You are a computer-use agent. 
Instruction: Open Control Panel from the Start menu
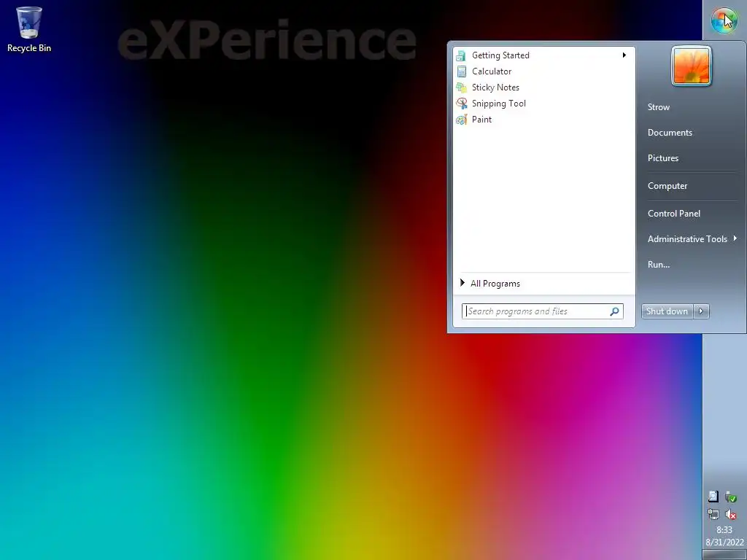(x=673, y=214)
